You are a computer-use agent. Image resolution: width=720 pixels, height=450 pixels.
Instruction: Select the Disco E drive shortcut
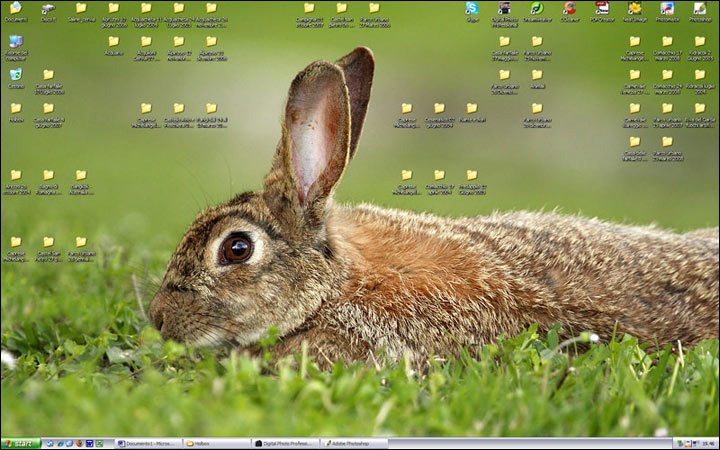coord(48,12)
